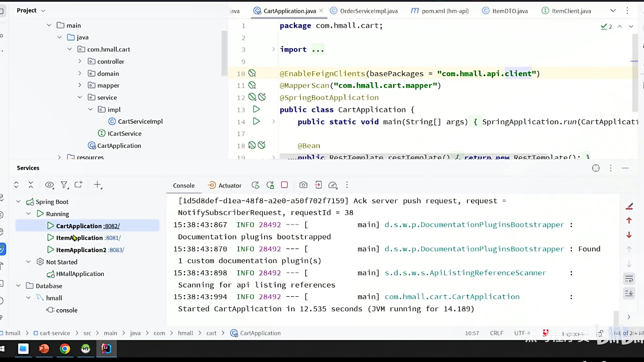
Task: Open the Actuator tab
Action: pos(225,186)
